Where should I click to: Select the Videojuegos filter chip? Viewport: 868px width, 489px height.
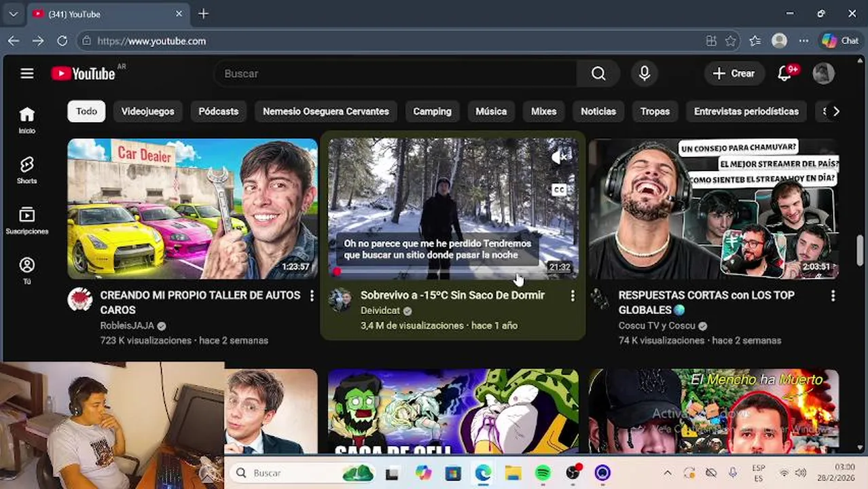[x=147, y=111]
